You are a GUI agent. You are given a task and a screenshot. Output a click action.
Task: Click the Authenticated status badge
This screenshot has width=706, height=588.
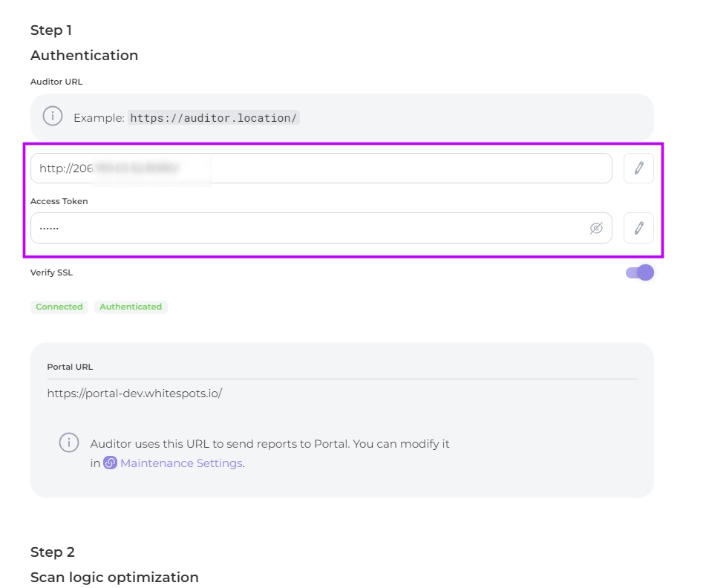pos(131,307)
